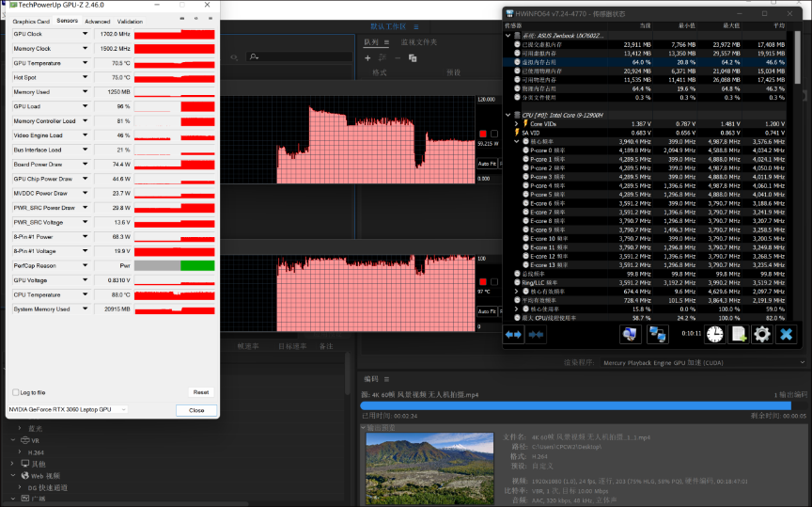Image resolution: width=812 pixels, height=507 pixels.
Task: Select the 队列 tab
Action: pos(371,42)
